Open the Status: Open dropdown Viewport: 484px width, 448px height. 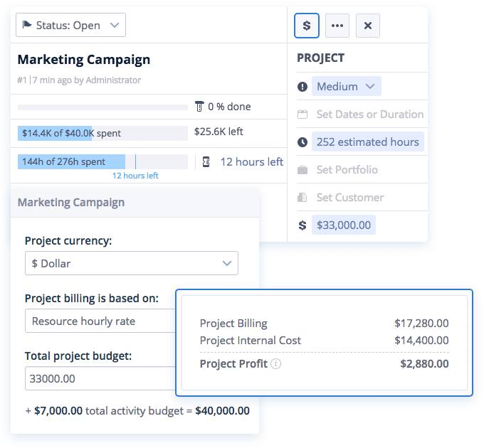coord(70,25)
